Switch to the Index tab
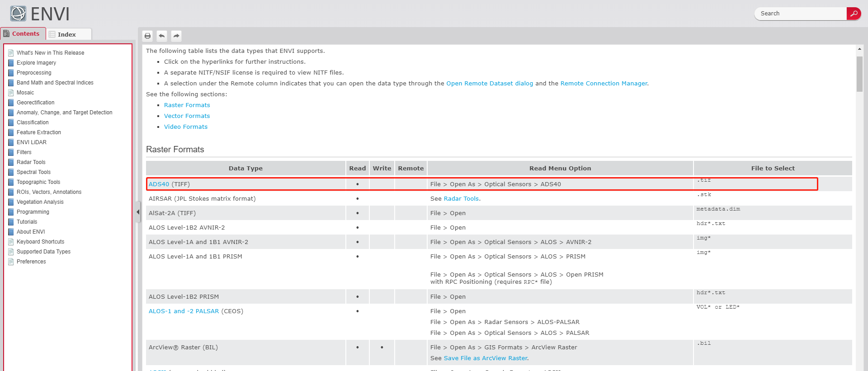This screenshot has height=371, width=868. click(x=69, y=34)
